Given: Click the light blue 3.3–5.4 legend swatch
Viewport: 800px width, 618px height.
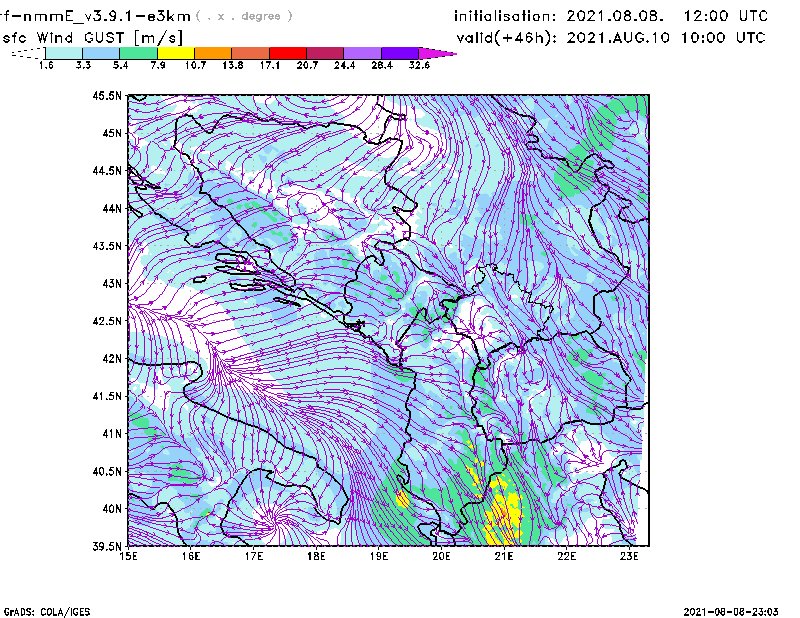Looking at the screenshot, I should pyautogui.click(x=101, y=53).
